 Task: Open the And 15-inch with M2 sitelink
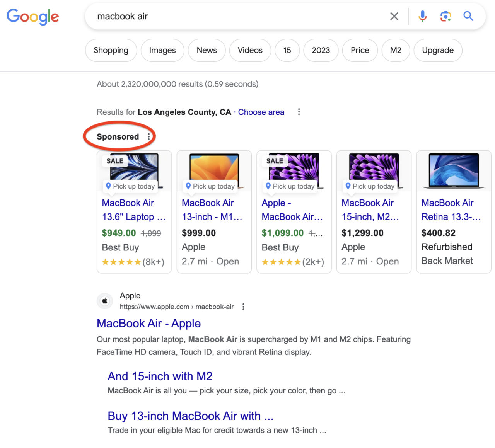160,376
